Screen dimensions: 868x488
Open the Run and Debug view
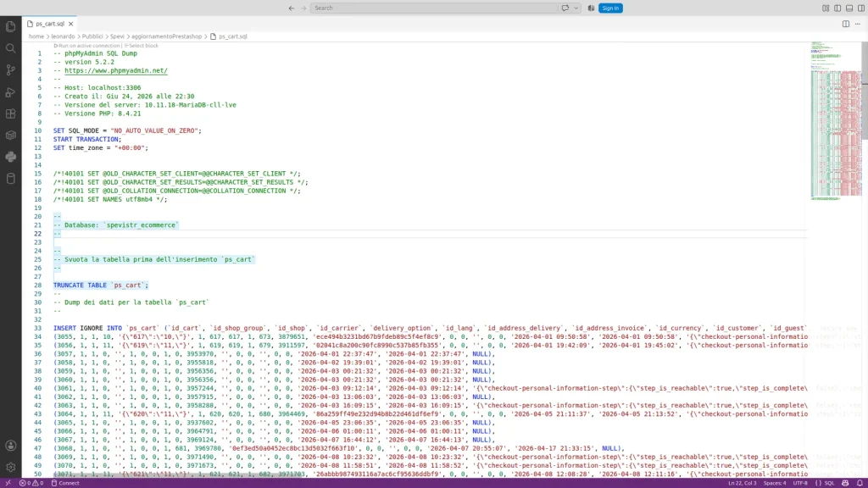[10, 91]
